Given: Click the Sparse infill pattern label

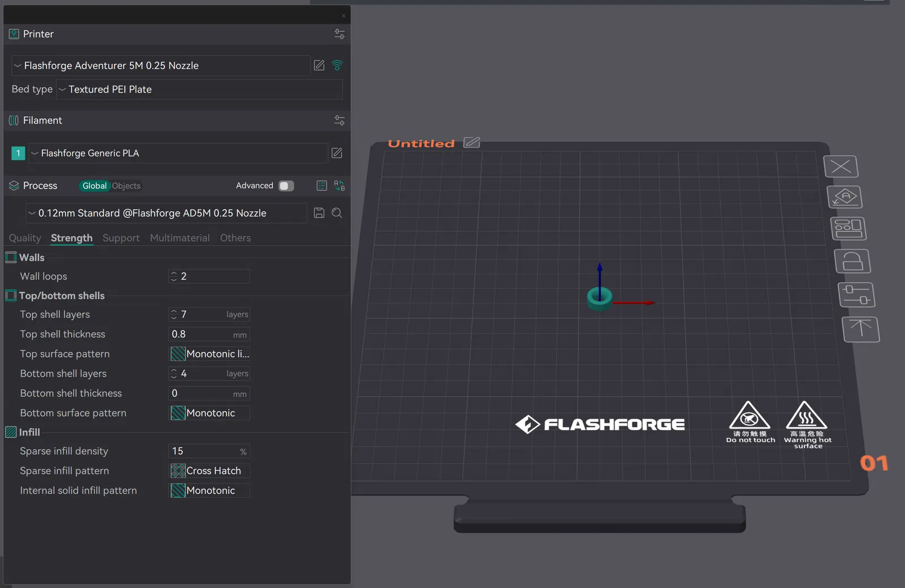Looking at the screenshot, I should click(64, 471).
